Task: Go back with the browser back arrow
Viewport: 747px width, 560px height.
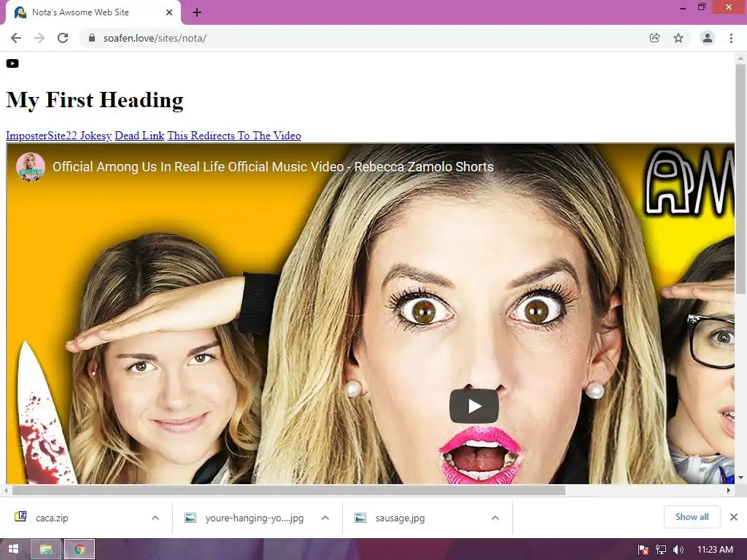Action: (x=16, y=38)
